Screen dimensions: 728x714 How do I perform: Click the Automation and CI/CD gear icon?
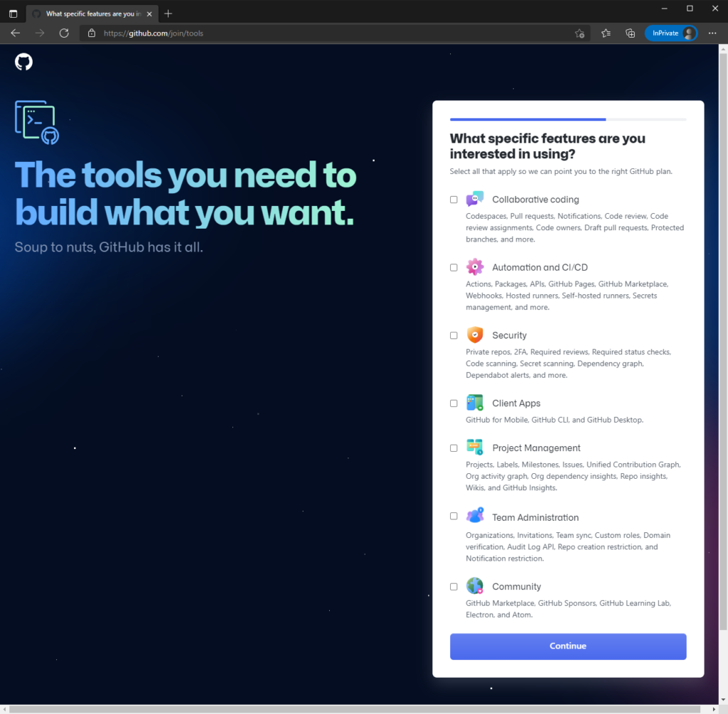click(x=475, y=267)
